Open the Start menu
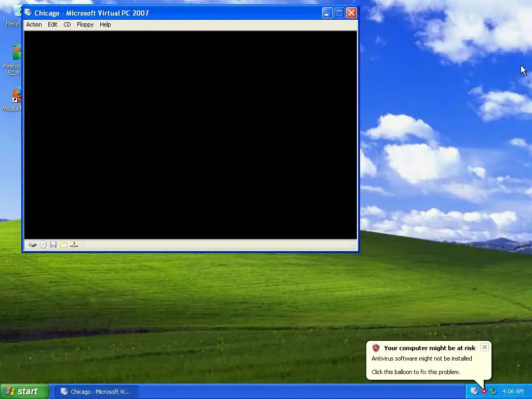The image size is (532, 399). click(x=25, y=391)
